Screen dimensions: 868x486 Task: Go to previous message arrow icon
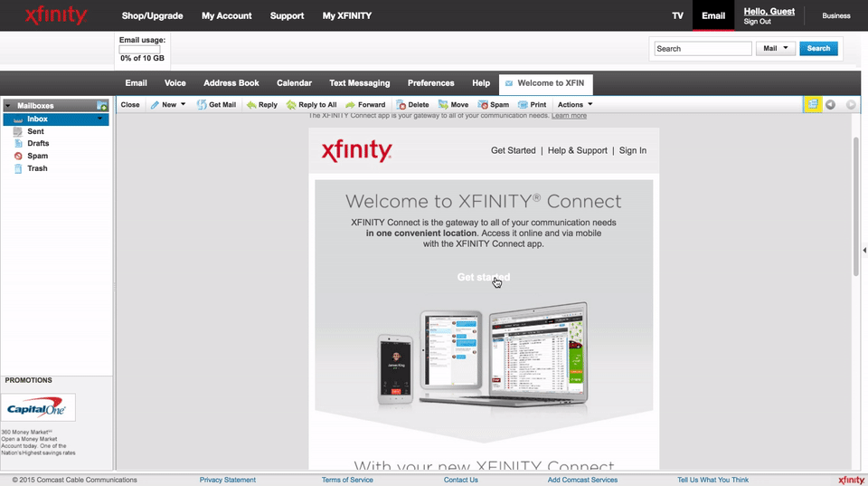pos(830,104)
